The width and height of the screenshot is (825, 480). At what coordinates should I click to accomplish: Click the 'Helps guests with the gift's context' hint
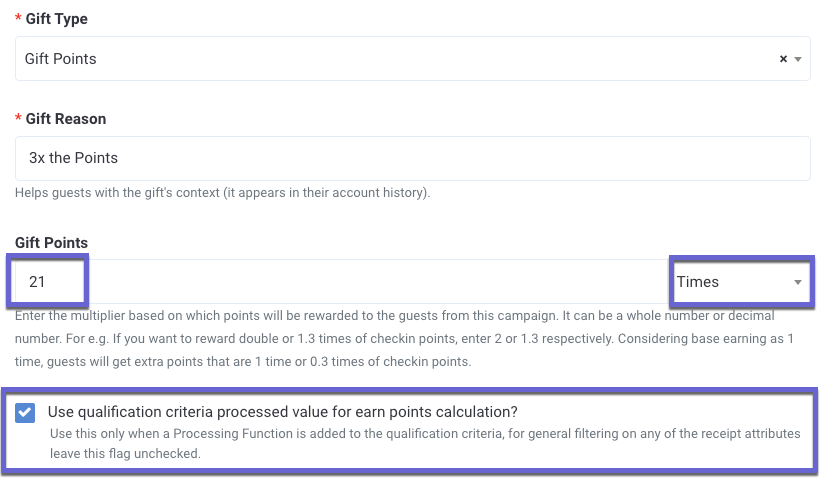tap(223, 193)
